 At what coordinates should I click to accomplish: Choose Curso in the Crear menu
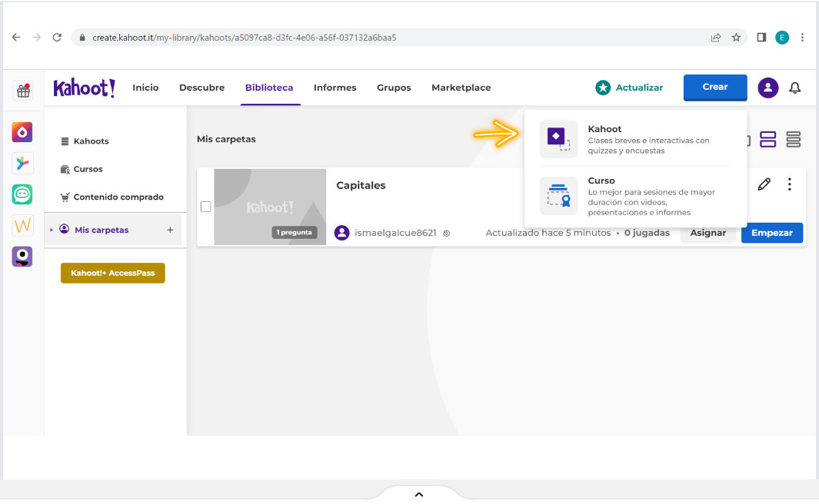click(x=636, y=196)
